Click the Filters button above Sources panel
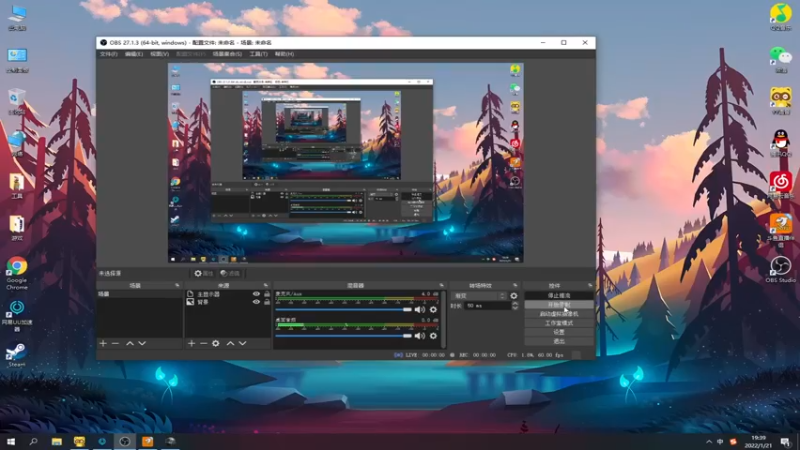 coord(231,273)
